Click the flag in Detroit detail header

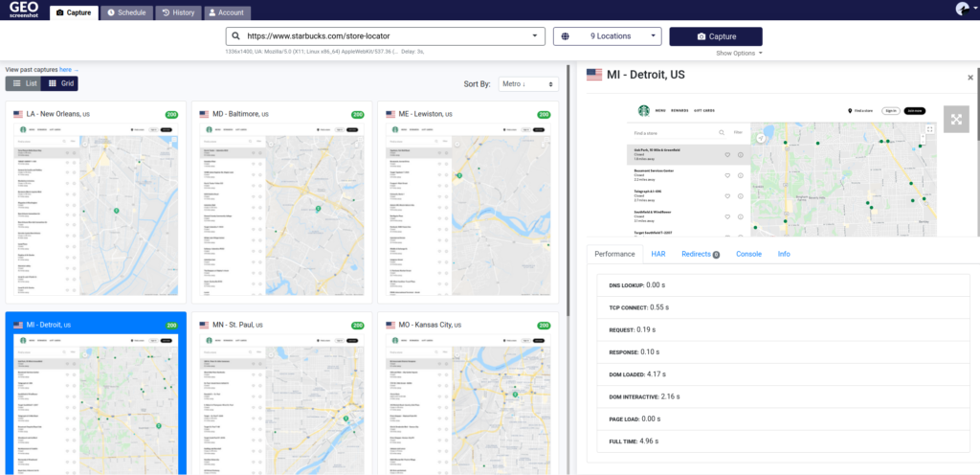[593, 75]
